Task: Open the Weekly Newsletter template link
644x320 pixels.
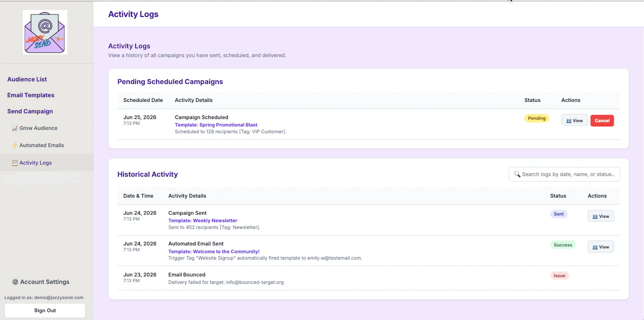Action: 203,221
